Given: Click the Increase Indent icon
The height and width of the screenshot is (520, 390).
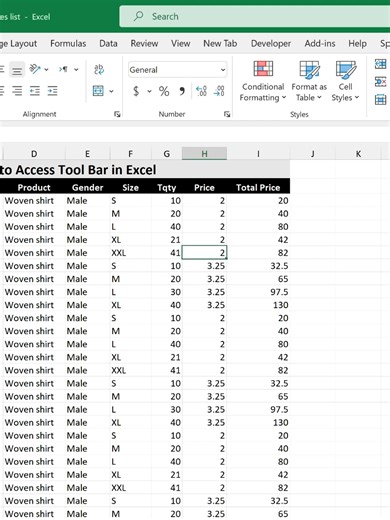Looking at the screenshot, I should [x=52, y=91].
